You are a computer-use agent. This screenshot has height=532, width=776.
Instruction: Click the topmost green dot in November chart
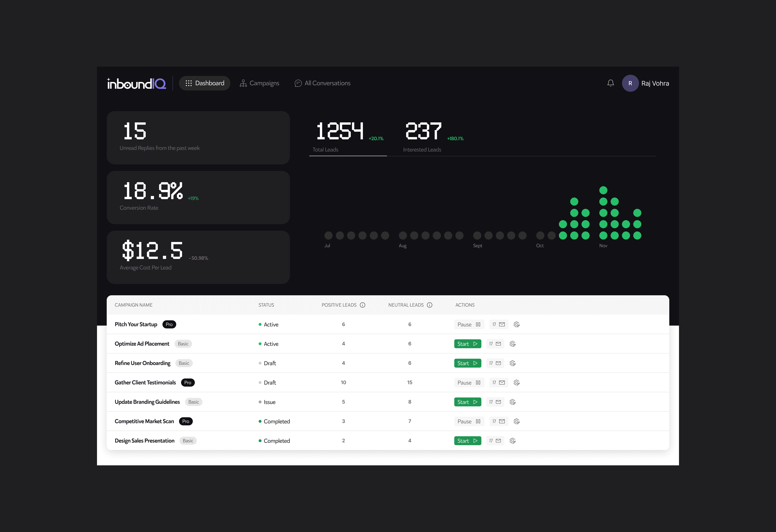603,190
